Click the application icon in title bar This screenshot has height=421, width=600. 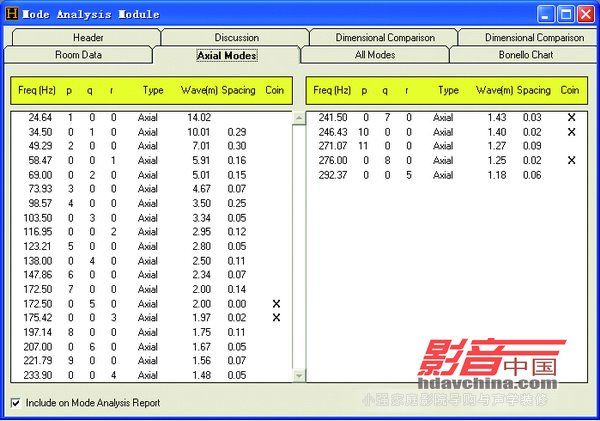pos(11,15)
